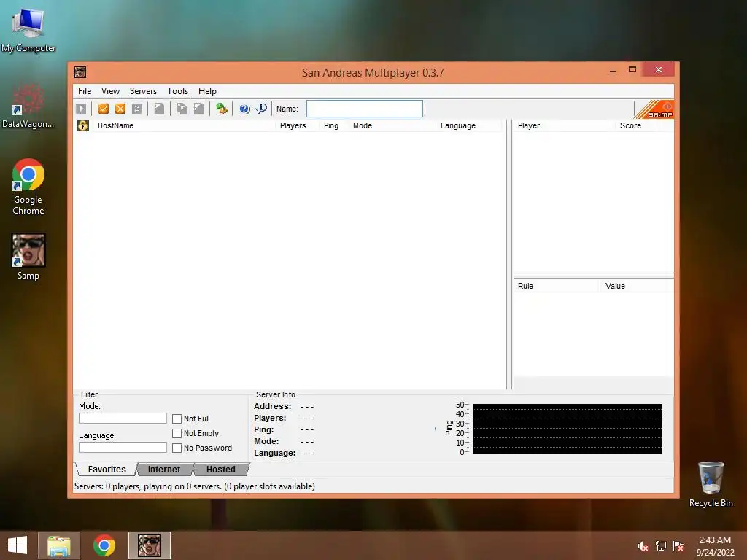
Task: Enable the Not Empty checkbox
Action: click(177, 433)
